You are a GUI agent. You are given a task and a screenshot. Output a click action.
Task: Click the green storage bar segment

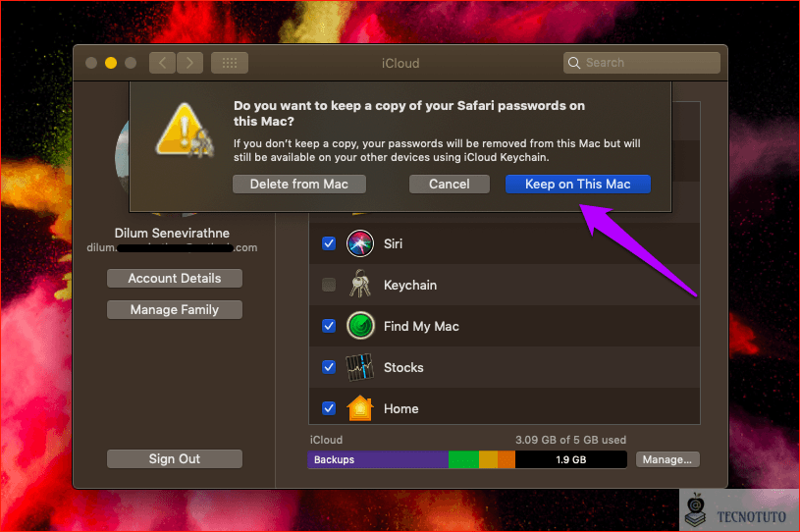point(463,459)
